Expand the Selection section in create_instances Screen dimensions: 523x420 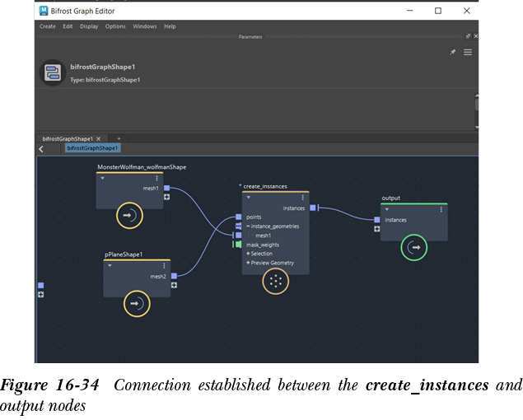tap(248, 254)
